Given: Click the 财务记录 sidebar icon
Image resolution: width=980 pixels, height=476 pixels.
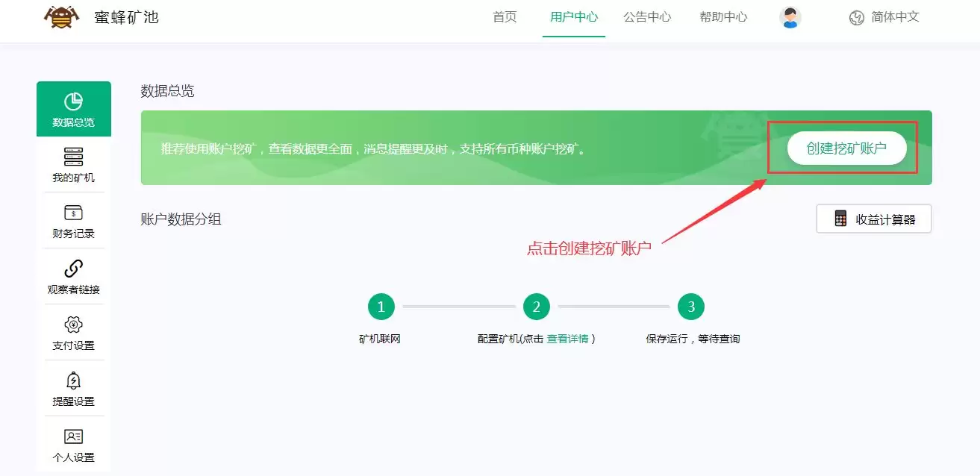Looking at the screenshot, I should 73,220.
